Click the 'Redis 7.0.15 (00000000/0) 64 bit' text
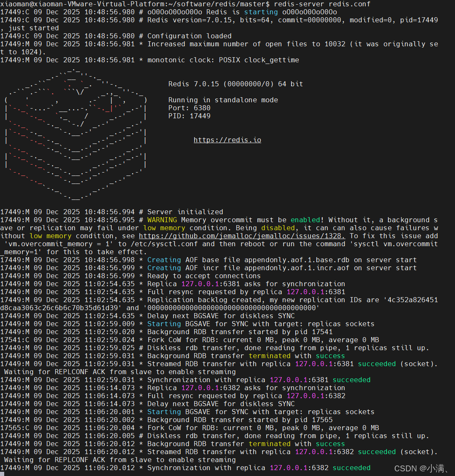Viewport: 455px width, 476px height. click(236, 84)
